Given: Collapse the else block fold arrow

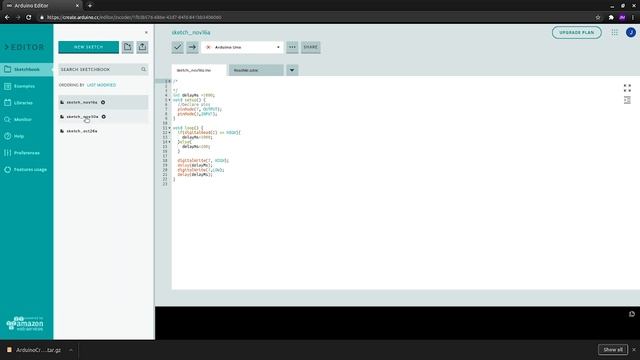Looking at the screenshot, I should coord(170,142).
